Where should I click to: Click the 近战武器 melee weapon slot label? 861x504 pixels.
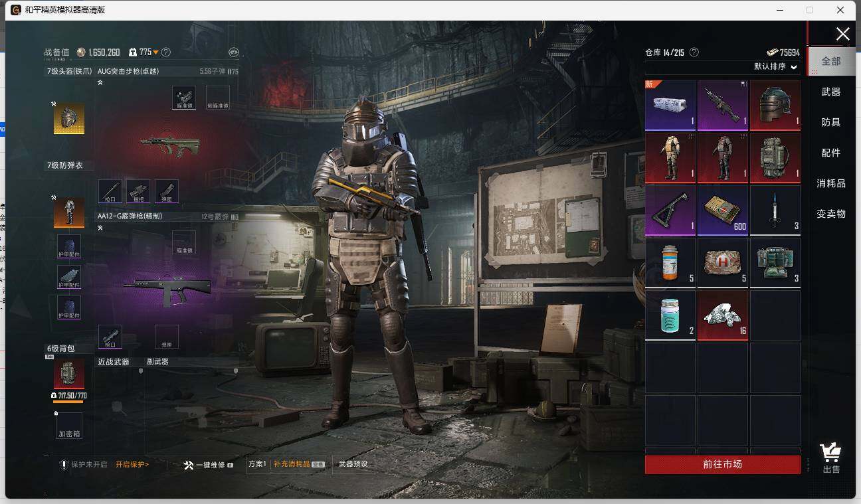click(x=113, y=362)
